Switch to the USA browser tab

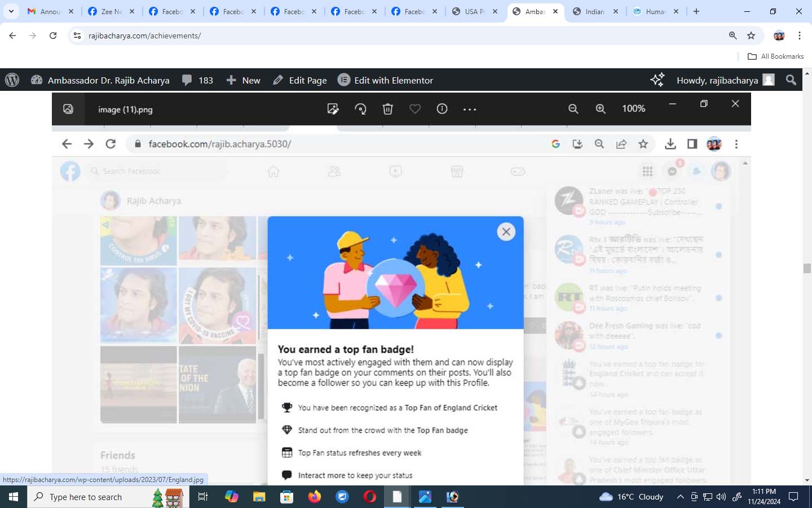pos(475,11)
